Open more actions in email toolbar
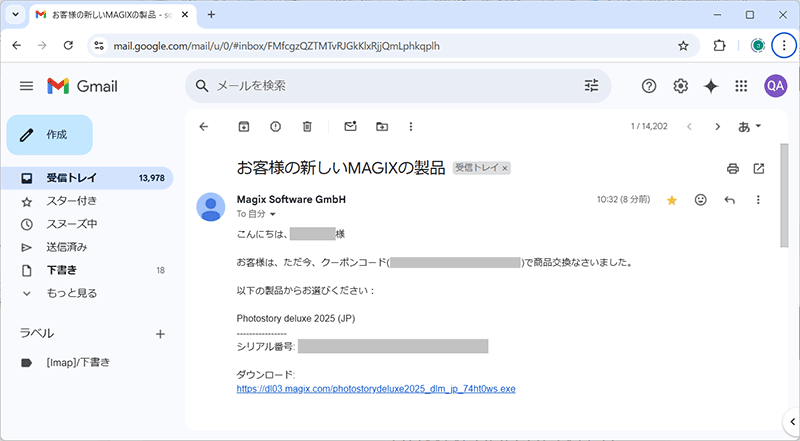The height and width of the screenshot is (441, 800). [411, 127]
